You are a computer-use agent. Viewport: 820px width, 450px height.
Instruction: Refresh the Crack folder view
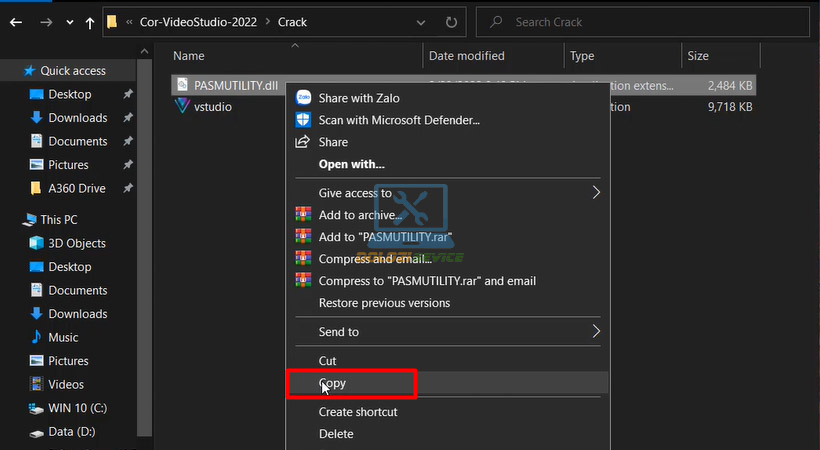point(451,22)
